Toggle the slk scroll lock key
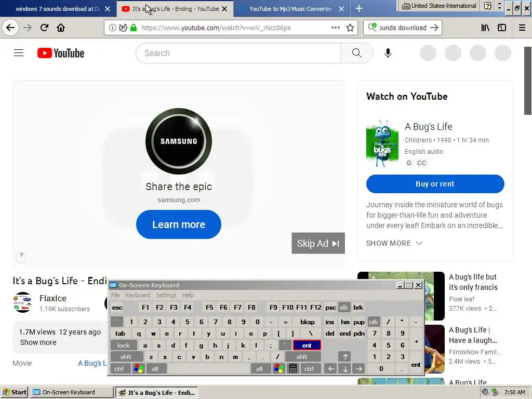Viewport: 532px width, 399px height. click(344, 308)
